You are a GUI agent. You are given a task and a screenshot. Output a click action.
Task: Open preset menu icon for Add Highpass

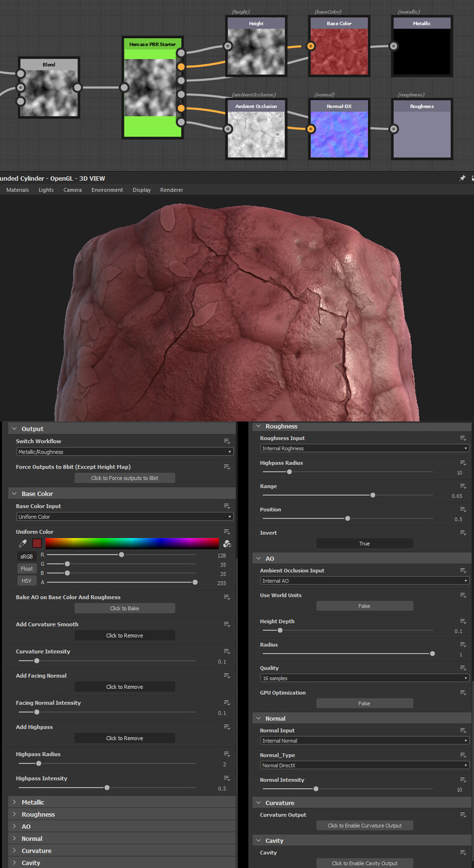pos(227,727)
